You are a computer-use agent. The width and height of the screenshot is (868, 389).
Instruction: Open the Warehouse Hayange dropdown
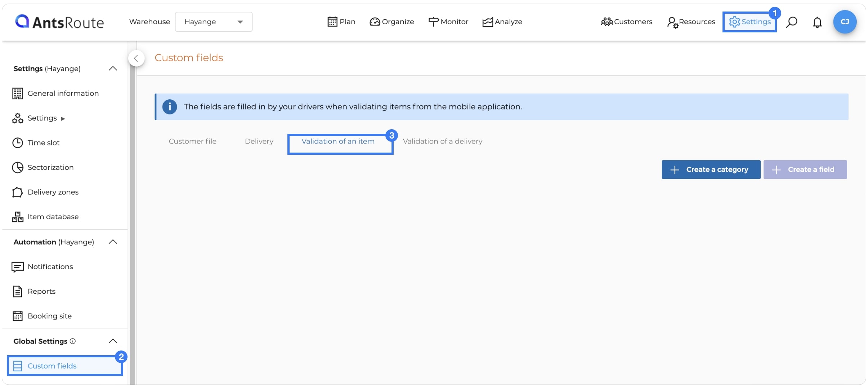(214, 22)
